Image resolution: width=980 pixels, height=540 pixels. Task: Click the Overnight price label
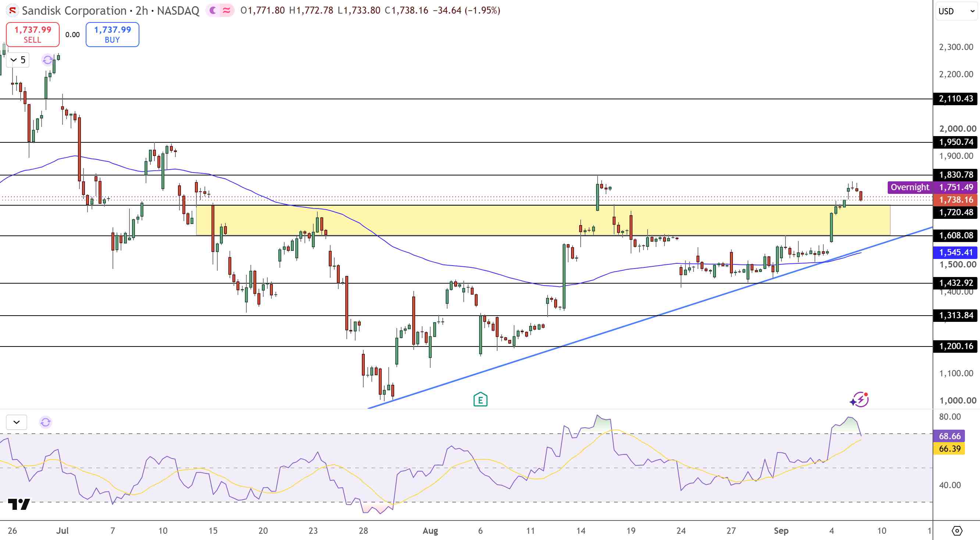(910, 187)
